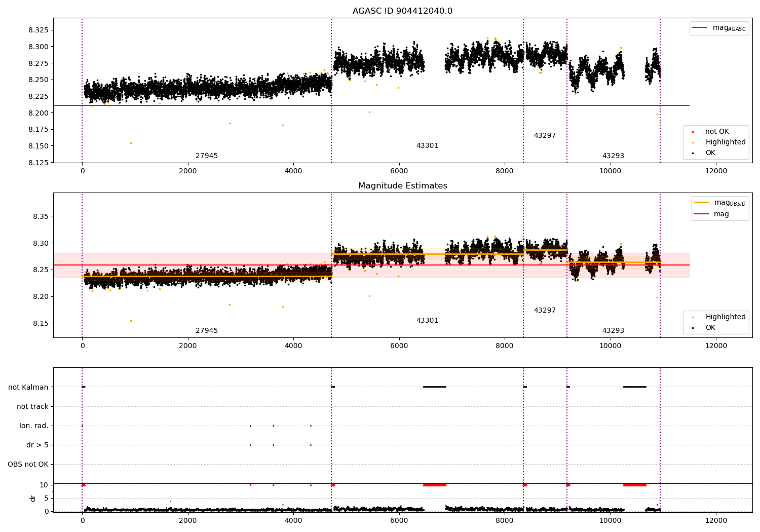This screenshot has height=532, width=760.
Task: Click obsid label 43297 in top plot
Action: click(x=545, y=136)
